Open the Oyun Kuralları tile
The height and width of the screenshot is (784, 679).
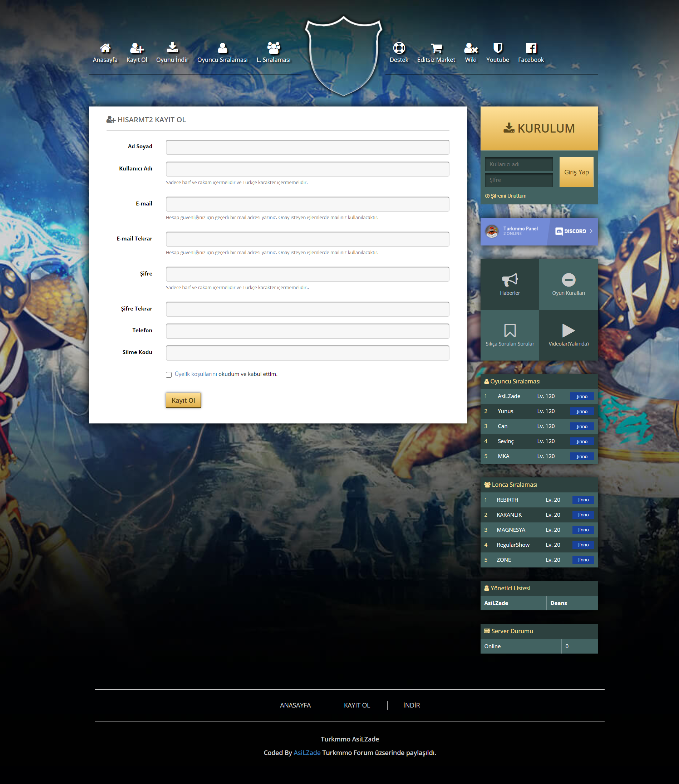point(569,284)
